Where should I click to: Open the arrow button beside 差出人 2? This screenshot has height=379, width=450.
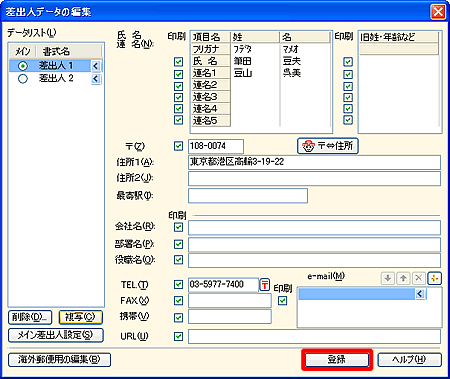tap(96, 79)
